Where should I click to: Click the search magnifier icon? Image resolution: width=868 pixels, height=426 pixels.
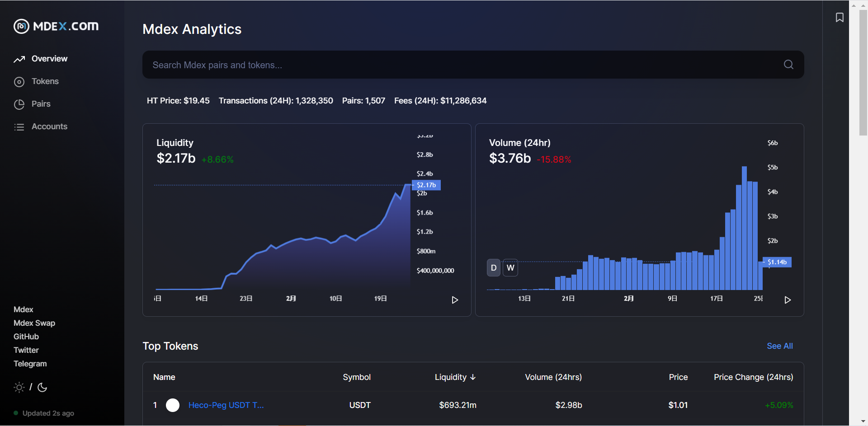(x=788, y=65)
